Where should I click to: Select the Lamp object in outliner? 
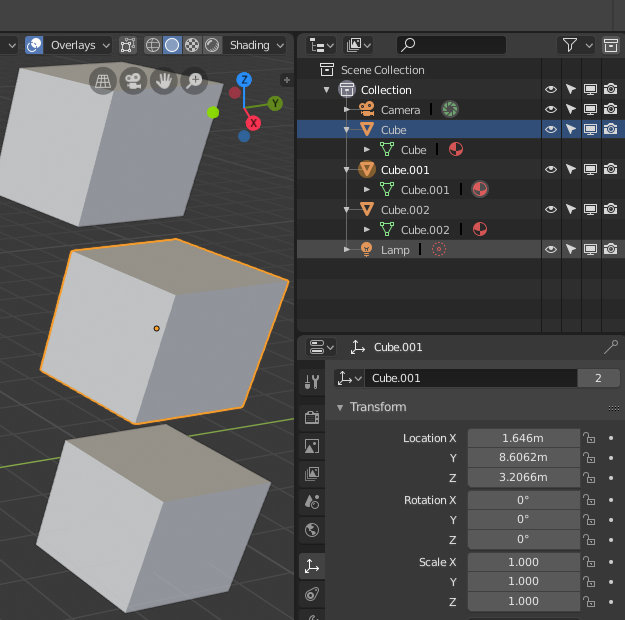click(395, 250)
